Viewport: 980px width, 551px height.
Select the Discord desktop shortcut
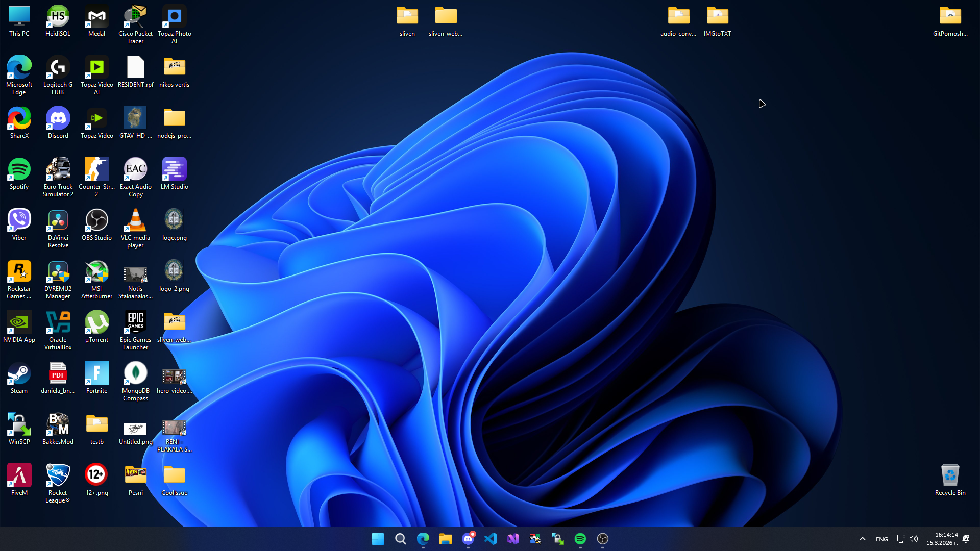(58, 123)
